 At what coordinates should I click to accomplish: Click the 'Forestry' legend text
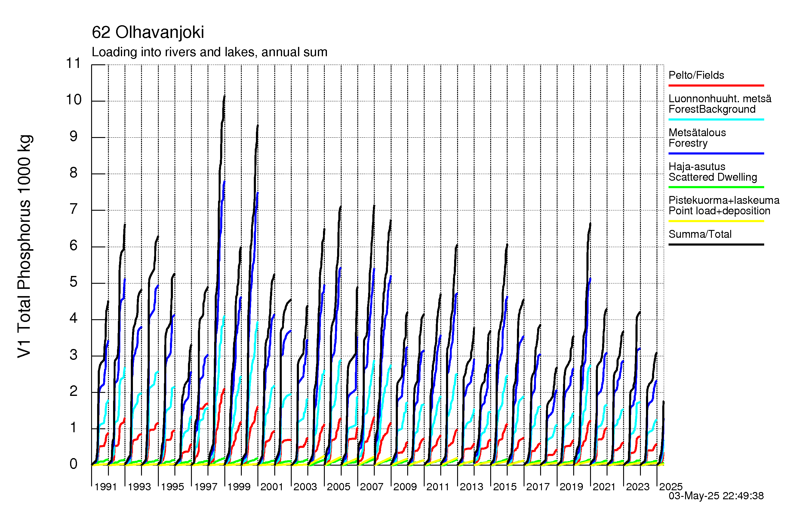pos(688,143)
